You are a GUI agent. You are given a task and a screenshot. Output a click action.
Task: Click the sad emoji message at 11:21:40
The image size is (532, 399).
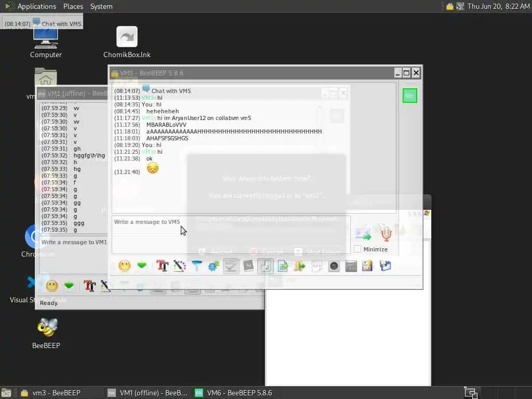[x=153, y=168]
